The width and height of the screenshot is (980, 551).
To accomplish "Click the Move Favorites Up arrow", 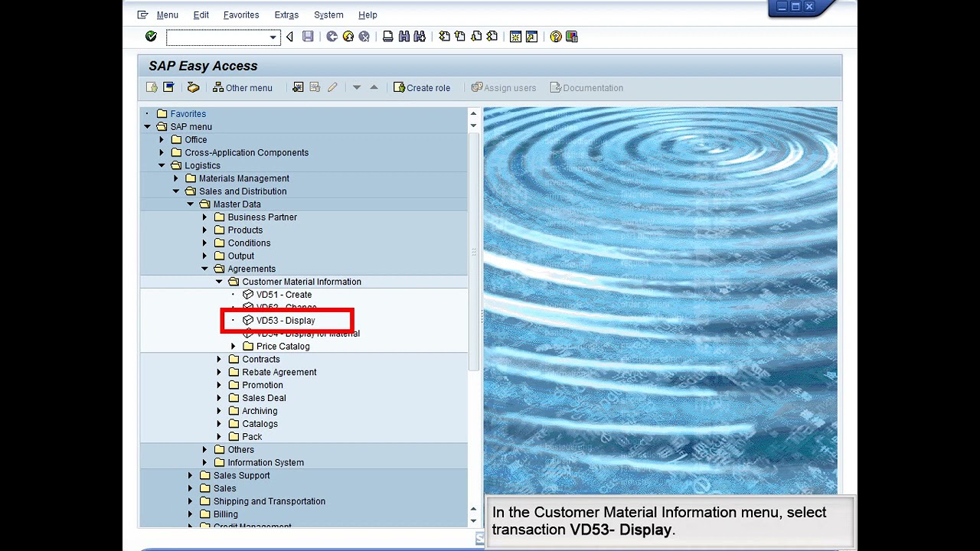I will point(374,87).
